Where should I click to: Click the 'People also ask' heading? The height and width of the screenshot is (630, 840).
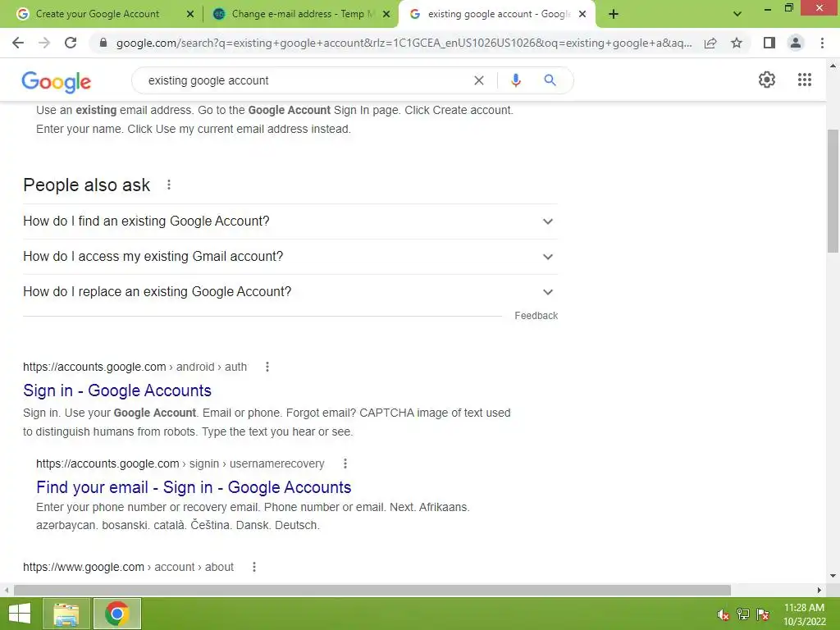coord(87,185)
